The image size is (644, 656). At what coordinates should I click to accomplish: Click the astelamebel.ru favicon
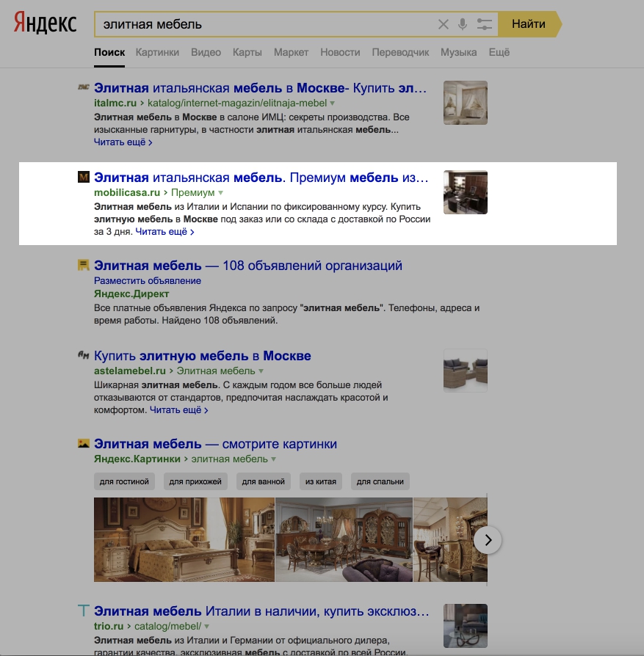(84, 355)
